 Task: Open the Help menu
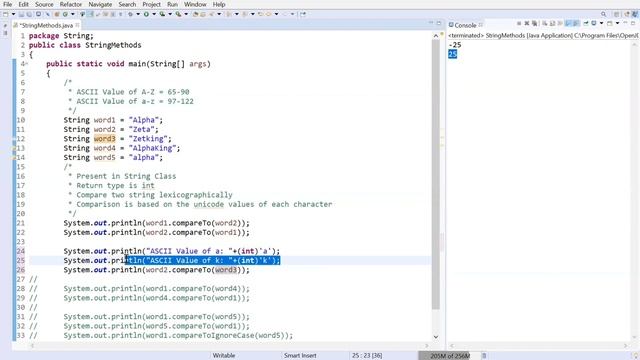pyautogui.click(x=219, y=4)
